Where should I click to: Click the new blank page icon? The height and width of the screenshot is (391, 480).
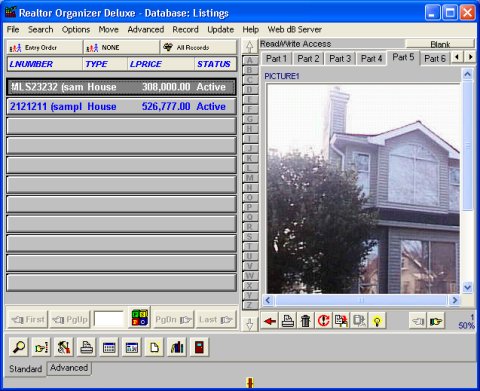click(x=154, y=347)
